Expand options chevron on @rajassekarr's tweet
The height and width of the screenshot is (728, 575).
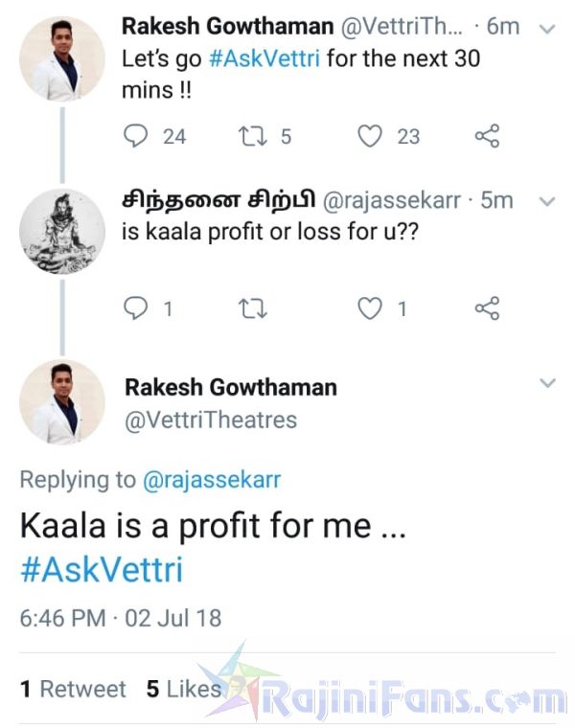pos(548,202)
